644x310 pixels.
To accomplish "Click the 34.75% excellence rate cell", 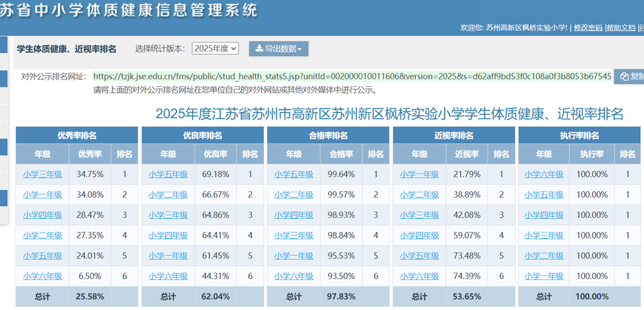I will pos(90,174).
